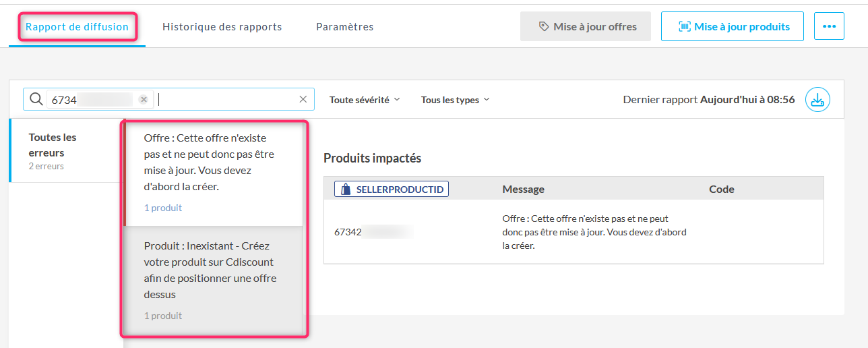This screenshot has height=348, width=868.
Task: Open the Tous les types dropdown
Action: click(455, 100)
